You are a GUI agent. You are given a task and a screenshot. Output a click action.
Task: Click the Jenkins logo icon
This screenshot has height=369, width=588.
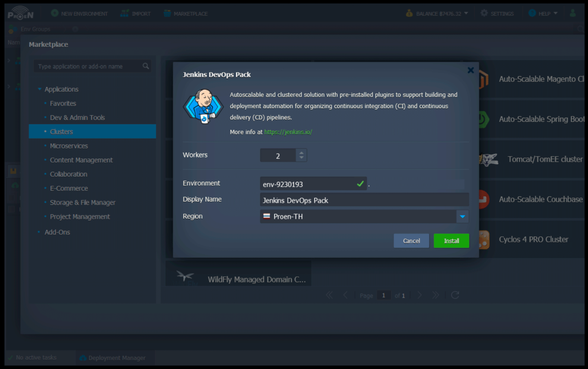coord(203,107)
